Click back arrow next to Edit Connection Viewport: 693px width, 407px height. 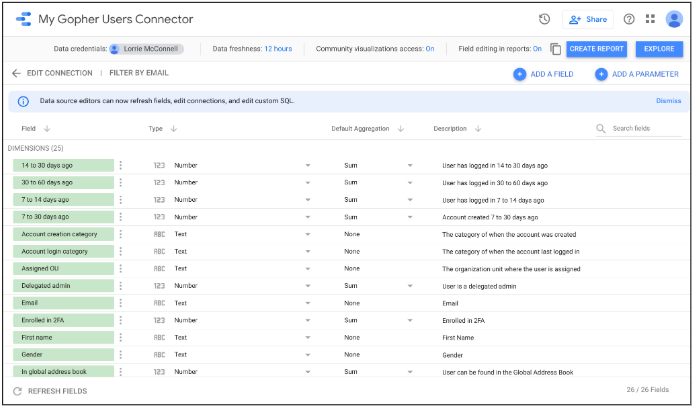tap(16, 73)
